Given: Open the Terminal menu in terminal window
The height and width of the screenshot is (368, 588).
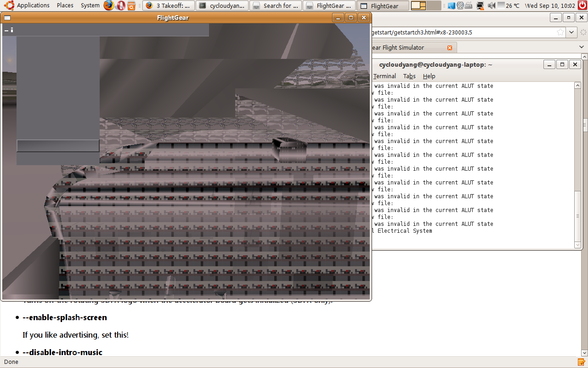Looking at the screenshot, I should (x=384, y=76).
